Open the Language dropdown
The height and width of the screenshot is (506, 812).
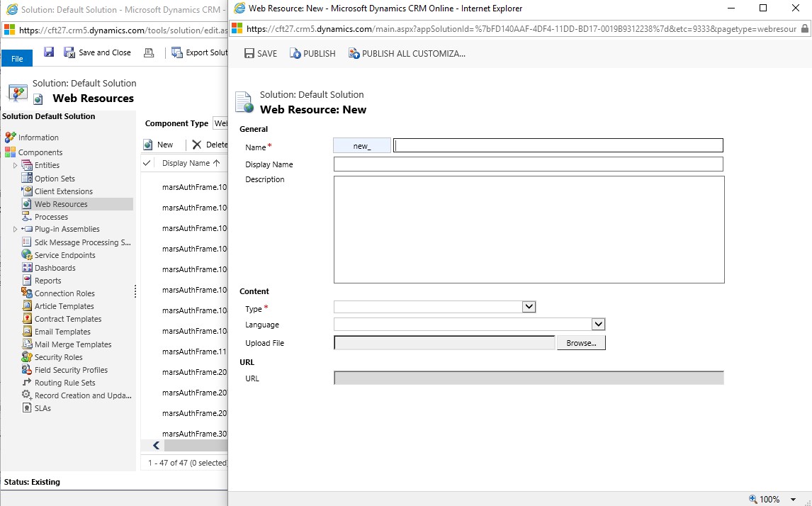pyautogui.click(x=598, y=324)
